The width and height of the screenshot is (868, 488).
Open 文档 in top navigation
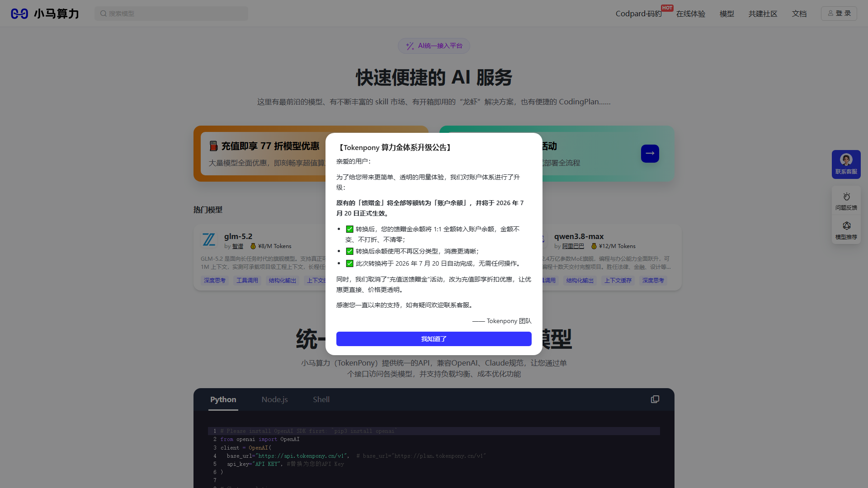tap(799, 14)
